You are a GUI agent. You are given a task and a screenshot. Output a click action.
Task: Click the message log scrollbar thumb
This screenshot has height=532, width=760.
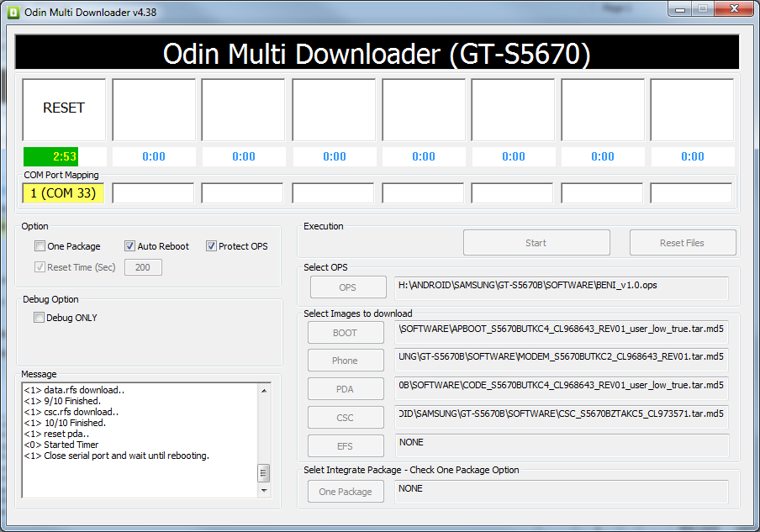pyautogui.click(x=264, y=473)
